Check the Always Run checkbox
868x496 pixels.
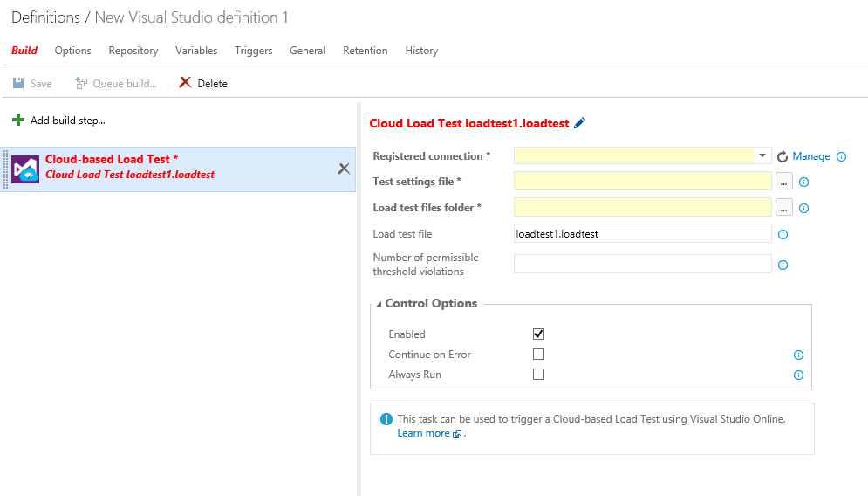click(538, 374)
